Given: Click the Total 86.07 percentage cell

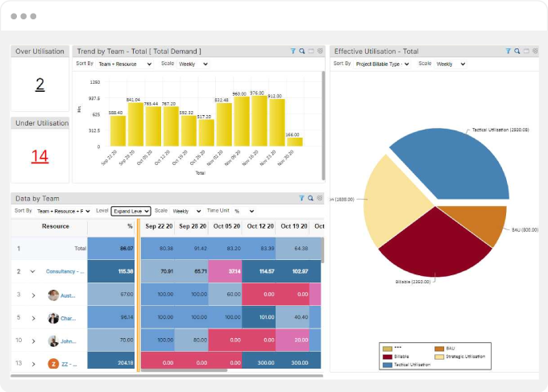Looking at the screenshot, I should tap(111, 249).
